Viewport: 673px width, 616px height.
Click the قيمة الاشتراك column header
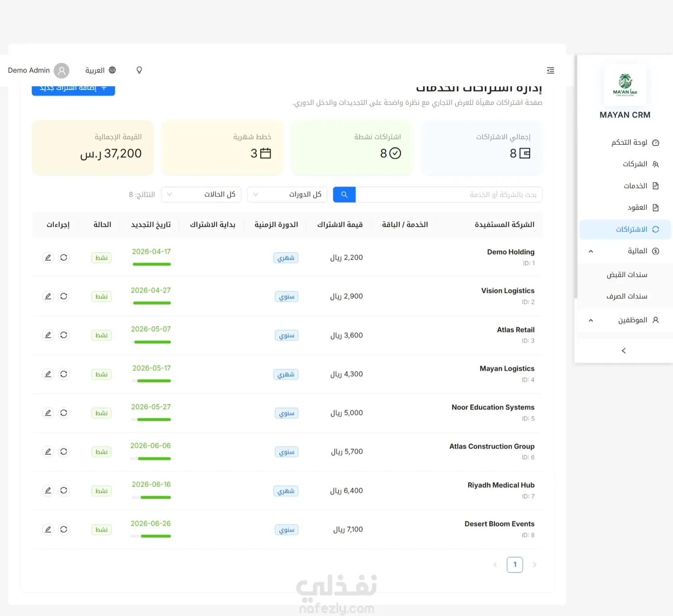point(340,224)
